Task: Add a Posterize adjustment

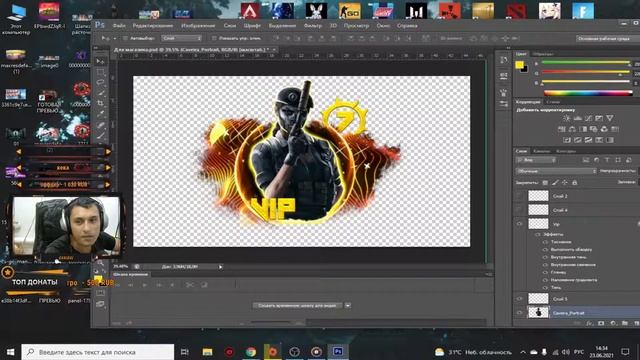Action: 578,140
